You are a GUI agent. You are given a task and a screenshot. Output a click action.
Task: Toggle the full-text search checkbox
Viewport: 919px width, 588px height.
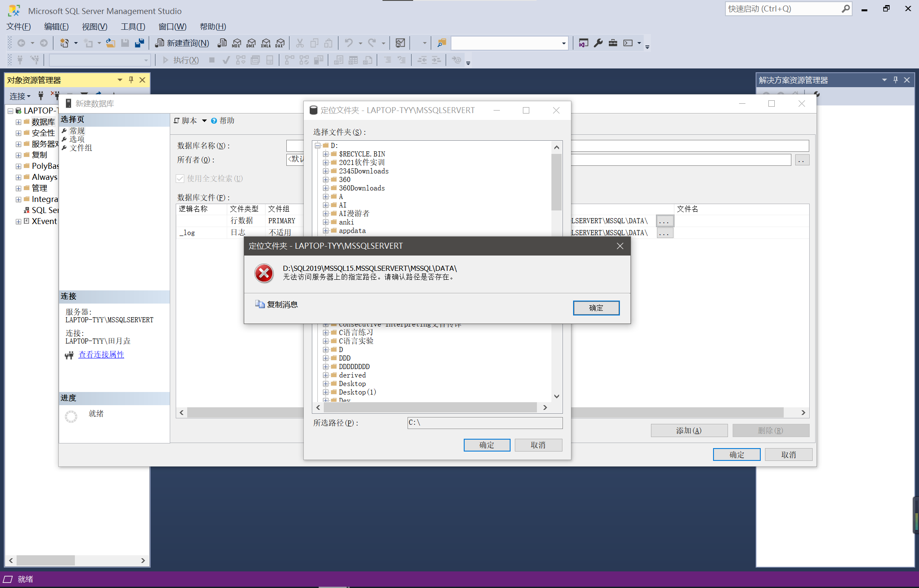(180, 179)
